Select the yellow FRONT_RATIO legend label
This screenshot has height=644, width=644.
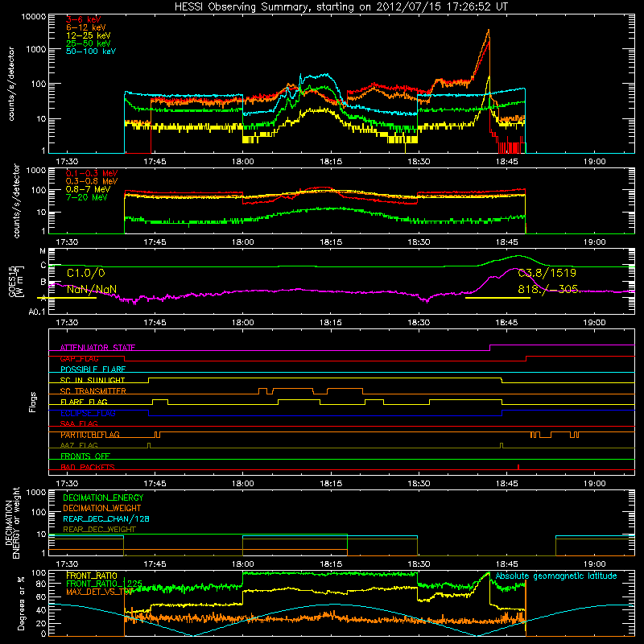point(92,576)
